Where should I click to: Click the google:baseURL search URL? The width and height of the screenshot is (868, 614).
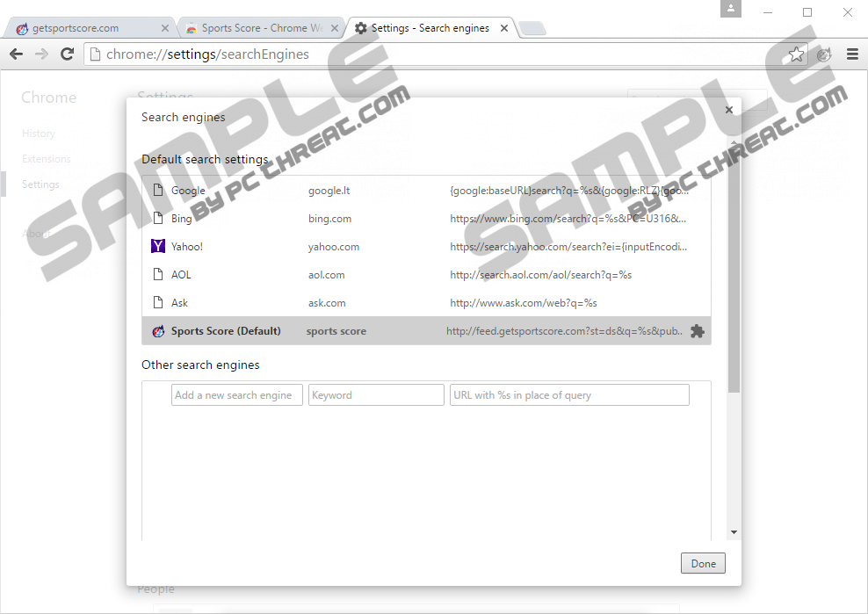click(569, 191)
